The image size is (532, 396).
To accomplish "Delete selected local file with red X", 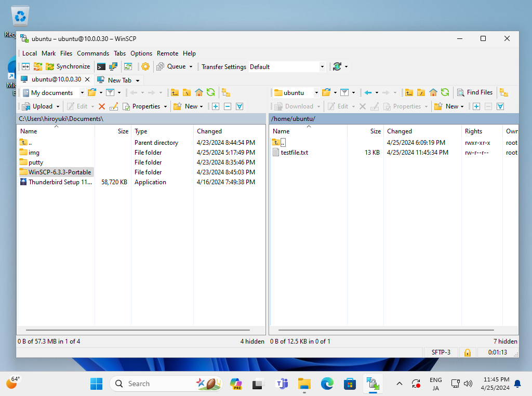I will click(x=101, y=106).
